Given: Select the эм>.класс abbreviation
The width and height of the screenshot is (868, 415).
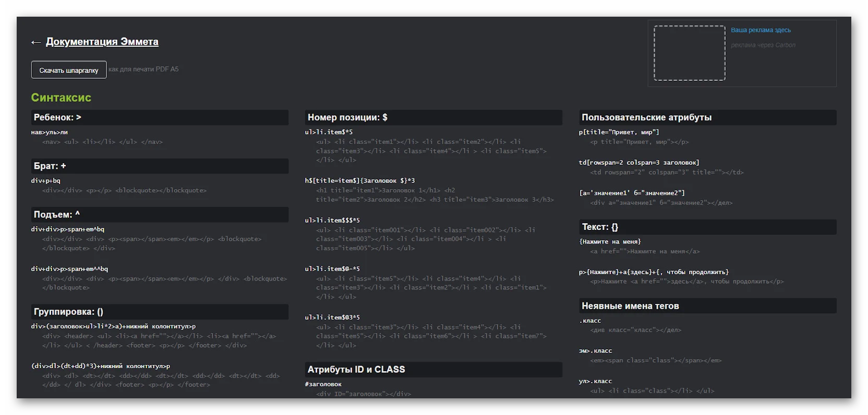Looking at the screenshot, I should coord(595,351).
